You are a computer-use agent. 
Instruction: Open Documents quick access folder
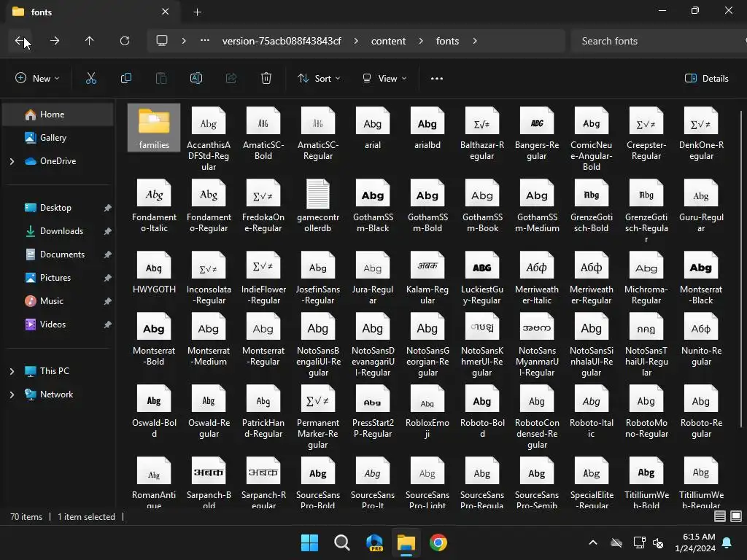coord(58,254)
